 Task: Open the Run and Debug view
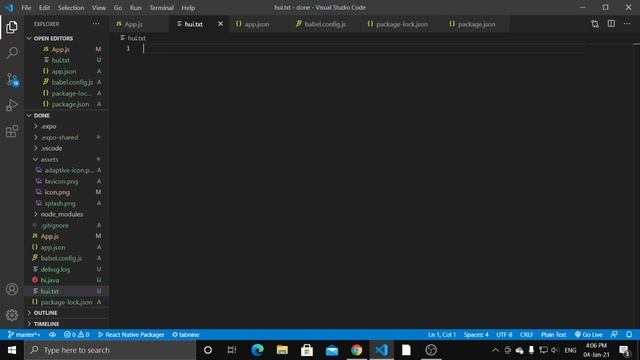click(12, 105)
